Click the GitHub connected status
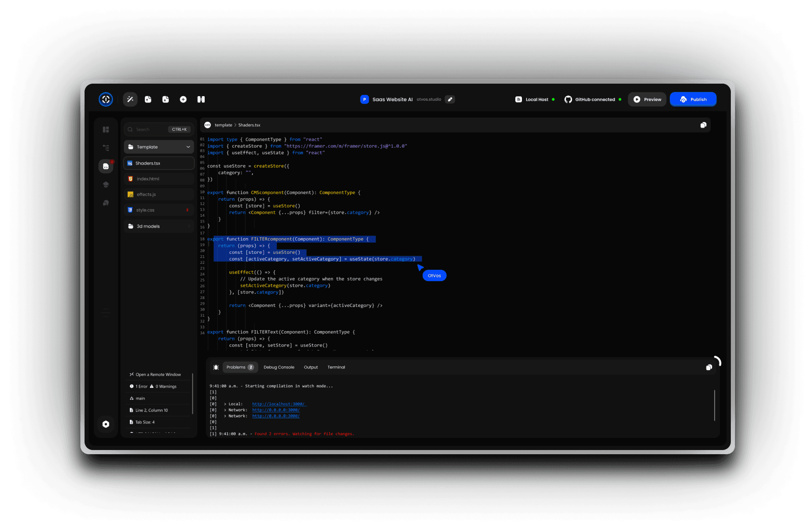This screenshot has height=532, width=812. (593, 100)
